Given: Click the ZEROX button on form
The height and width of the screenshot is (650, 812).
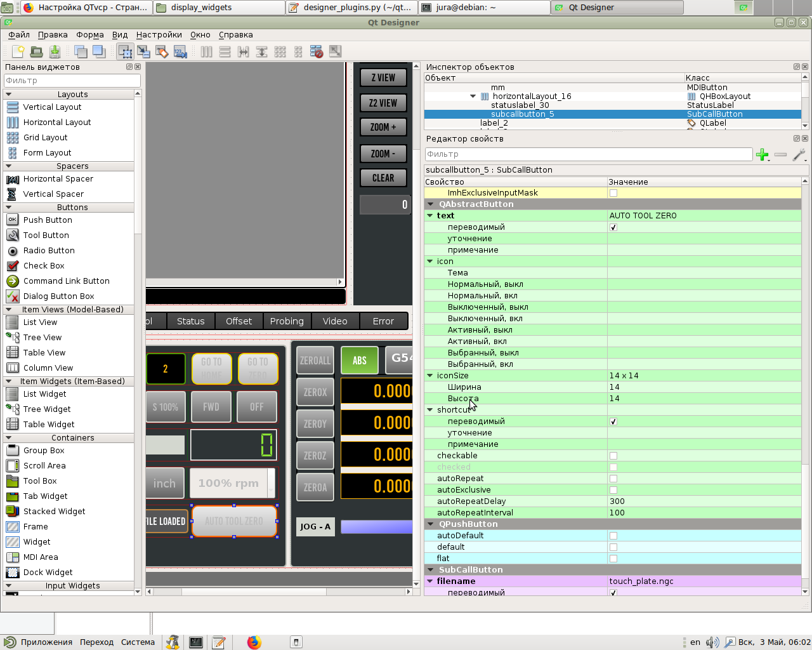Looking at the screenshot, I should (x=315, y=392).
